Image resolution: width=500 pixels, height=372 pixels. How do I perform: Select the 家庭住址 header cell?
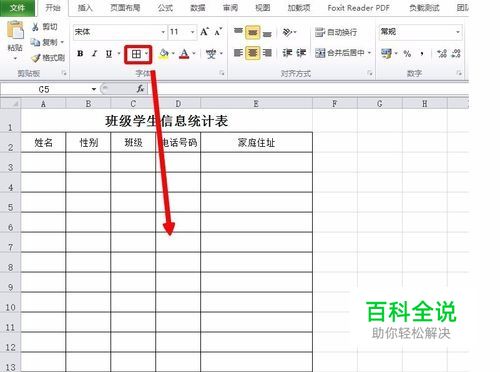[x=256, y=142]
